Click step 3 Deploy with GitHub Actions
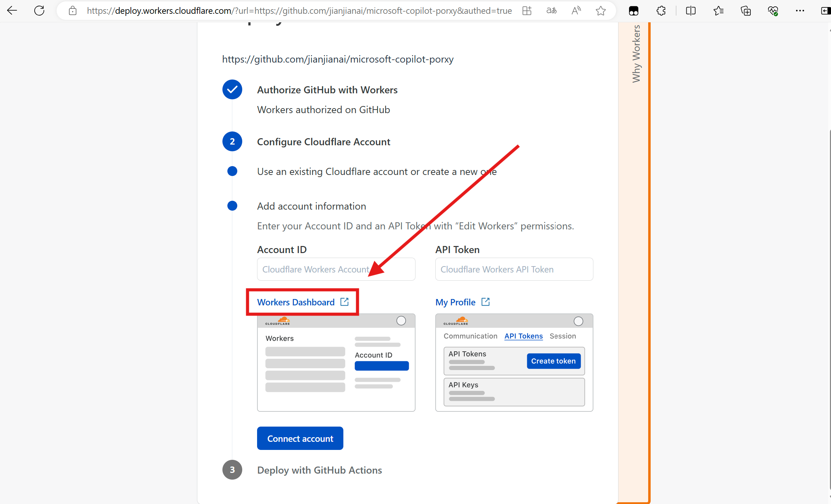Viewport: 831px width, 504px height. [319, 470]
